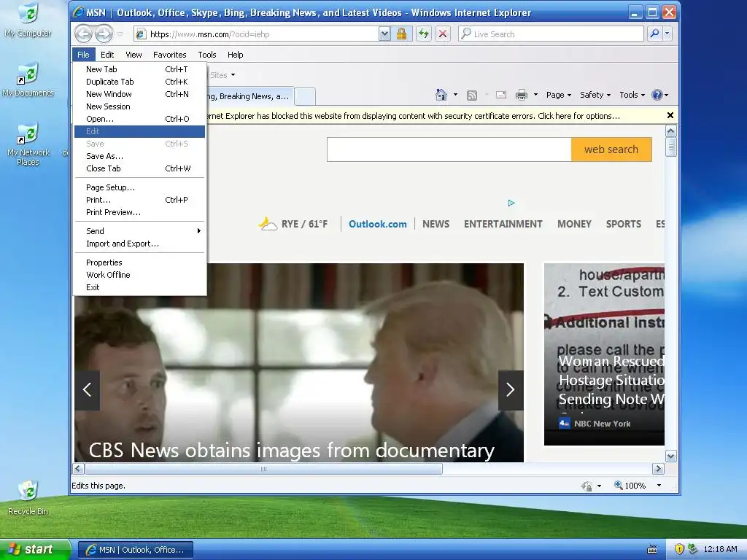Open the MONEY section link

click(x=574, y=224)
